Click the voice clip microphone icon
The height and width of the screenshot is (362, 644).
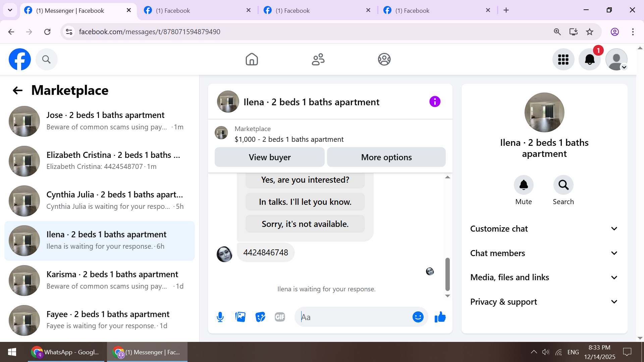coord(220,317)
